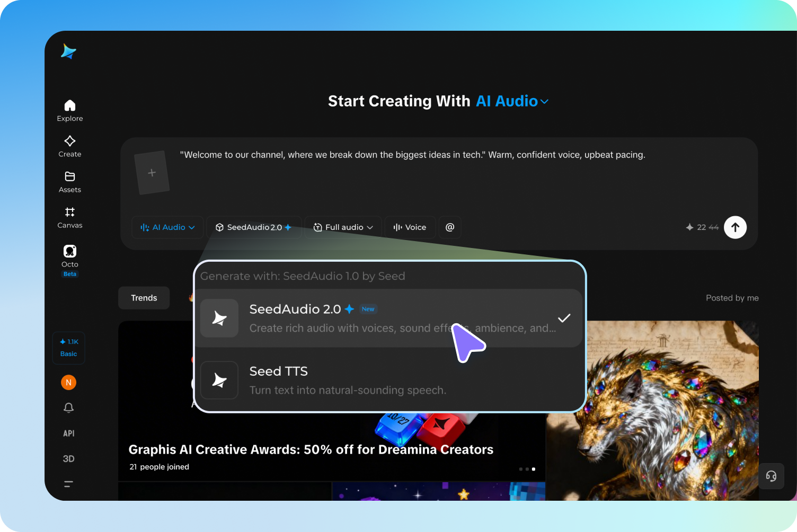Open the API section
The width and height of the screenshot is (797, 532).
pos(69,433)
